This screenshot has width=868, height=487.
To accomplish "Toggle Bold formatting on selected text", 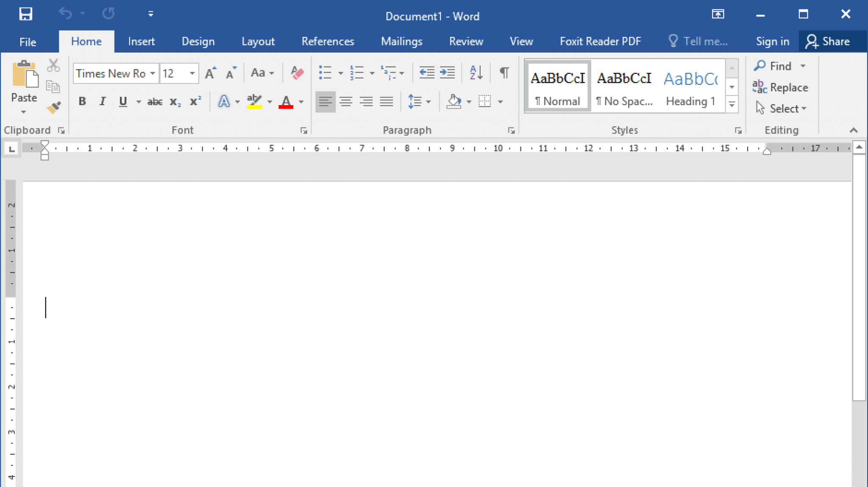I will 82,101.
